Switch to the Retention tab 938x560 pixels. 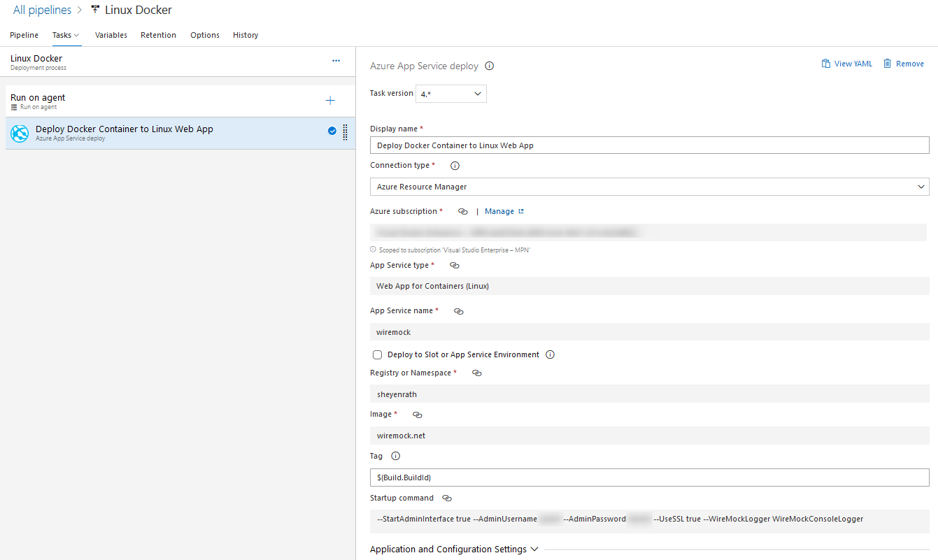158,35
